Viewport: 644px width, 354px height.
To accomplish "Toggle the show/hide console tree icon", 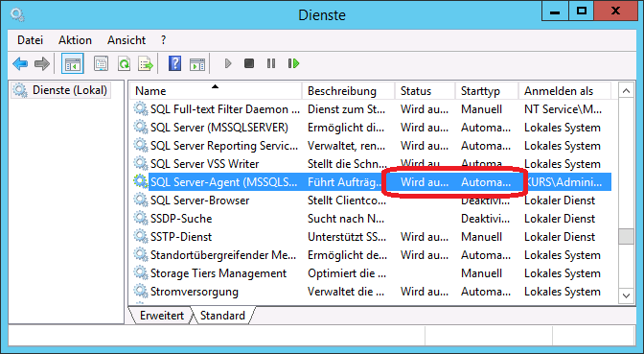I will click(x=73, y=63).
